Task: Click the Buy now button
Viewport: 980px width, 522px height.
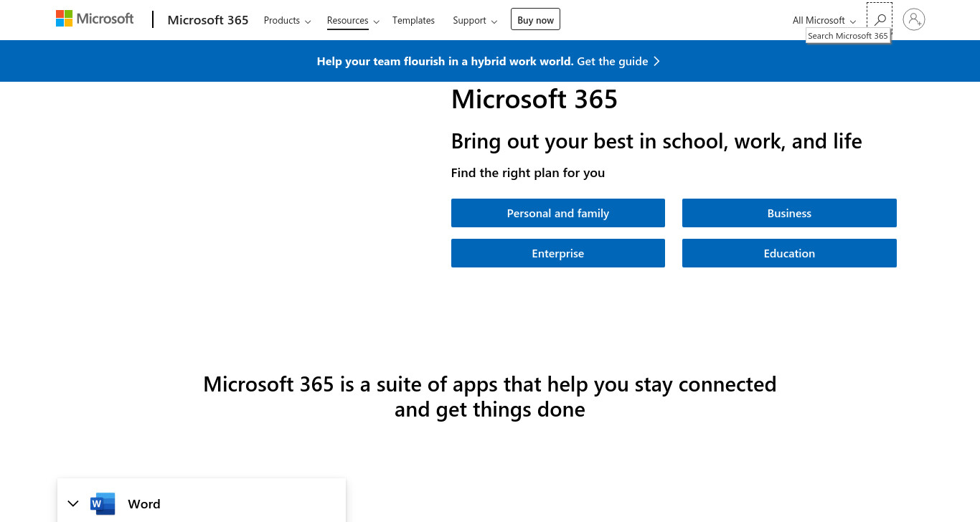Action: pyautogui.click(x=535, y=19)
